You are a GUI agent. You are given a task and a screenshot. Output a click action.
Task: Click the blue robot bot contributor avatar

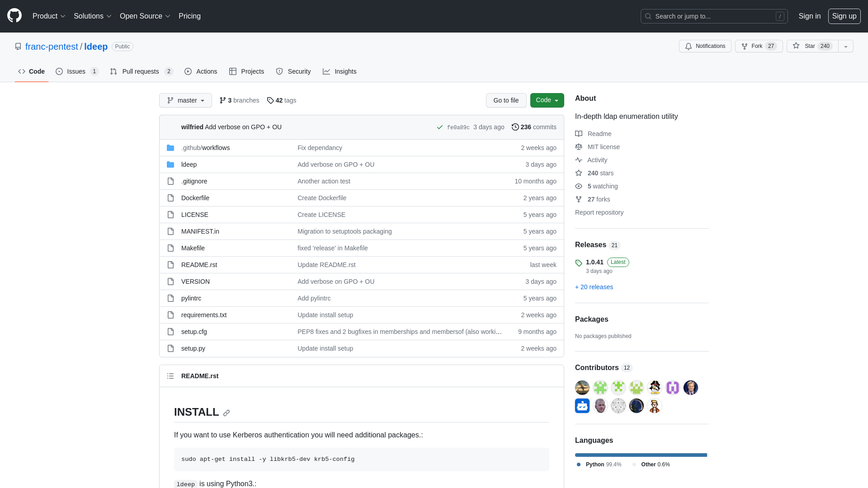coord(582,406)
